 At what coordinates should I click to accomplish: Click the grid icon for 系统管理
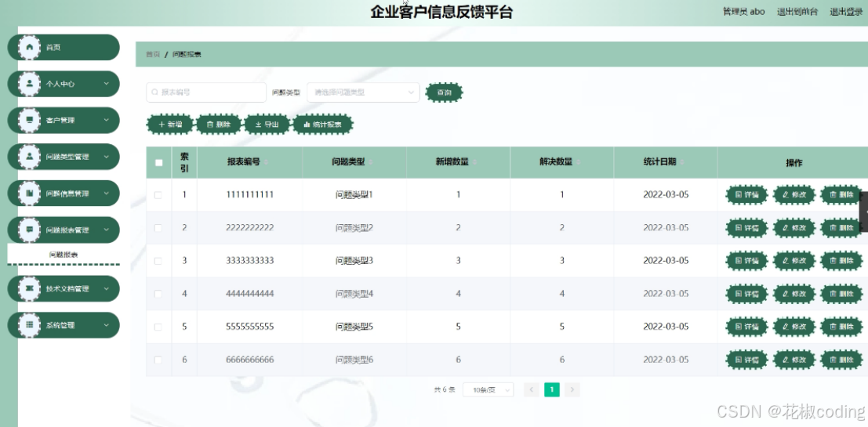pyautogui.click(x=29, y=325)
